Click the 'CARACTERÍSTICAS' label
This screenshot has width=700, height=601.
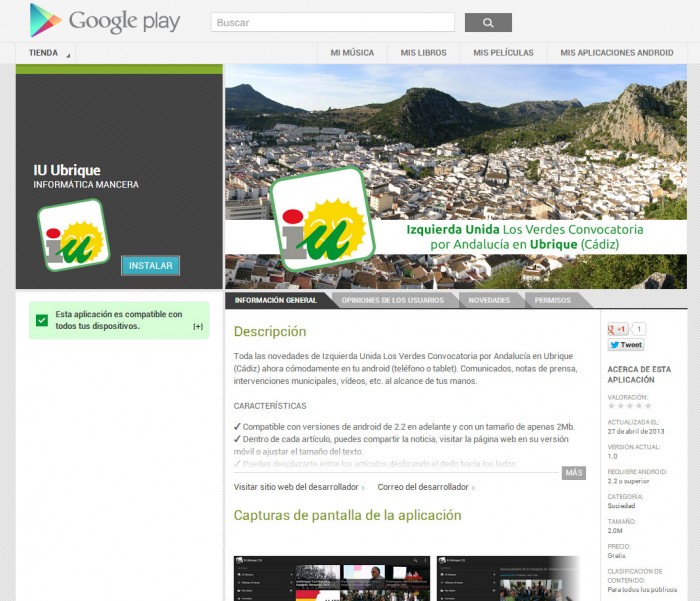tap(270, 406)
